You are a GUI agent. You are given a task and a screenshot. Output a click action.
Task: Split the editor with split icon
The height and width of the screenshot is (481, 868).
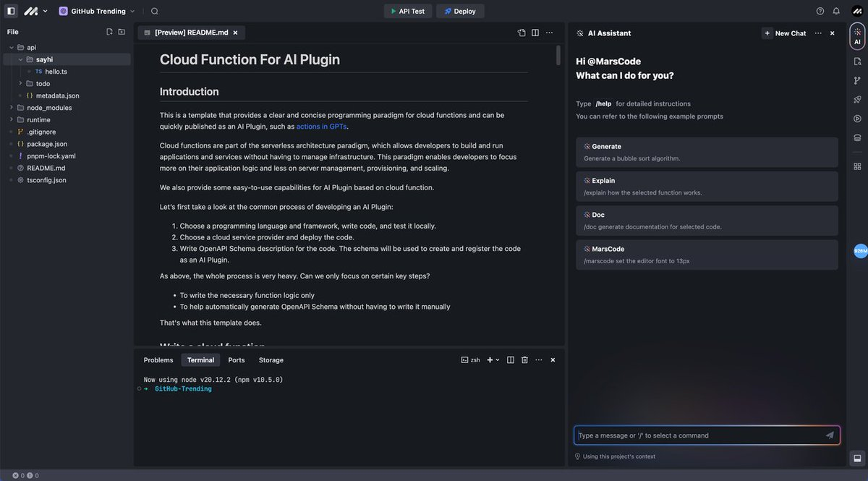coord(535,33)
